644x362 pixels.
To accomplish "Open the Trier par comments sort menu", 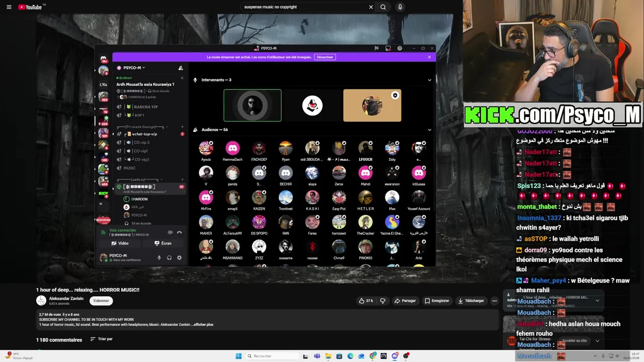I will coord(101,339).
